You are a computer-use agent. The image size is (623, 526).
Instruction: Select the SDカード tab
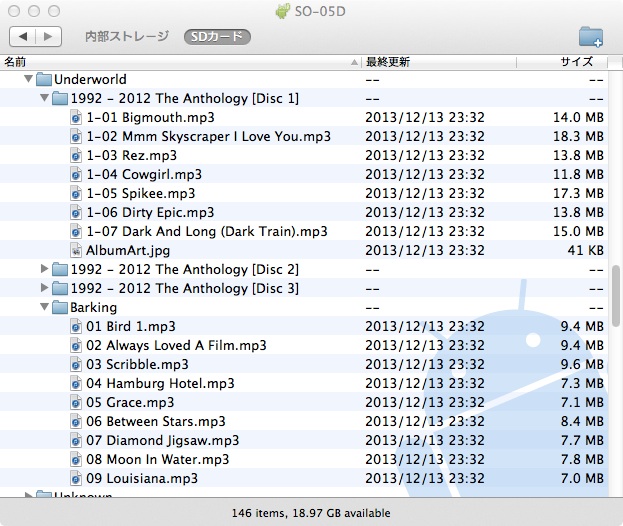point(217,37)
